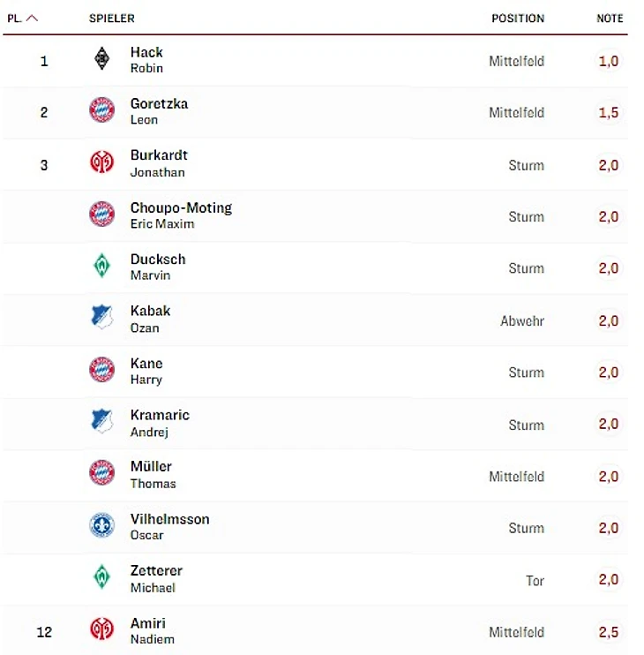
Task: Click the Bayern logo next to Kane
Action: [x=102, y=370]
